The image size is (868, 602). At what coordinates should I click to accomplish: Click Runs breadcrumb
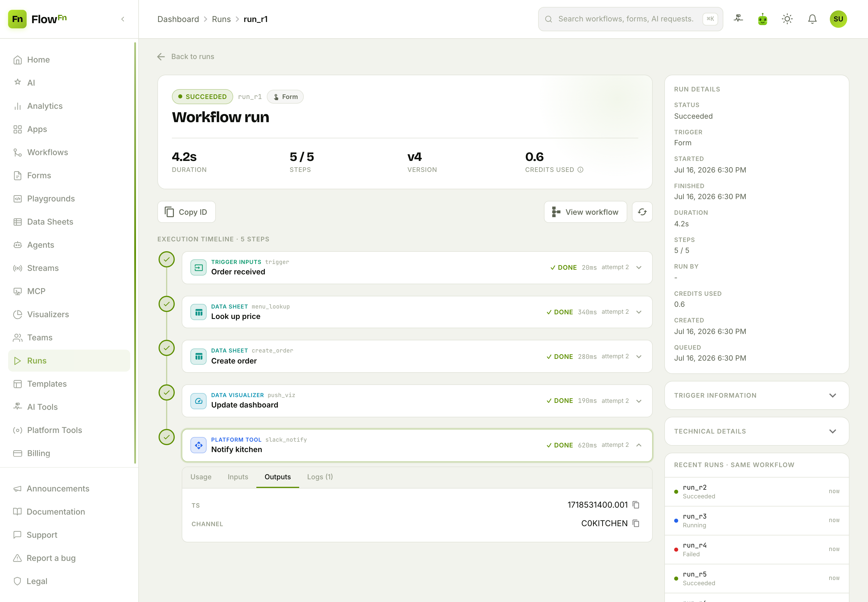tap(221, 19)
